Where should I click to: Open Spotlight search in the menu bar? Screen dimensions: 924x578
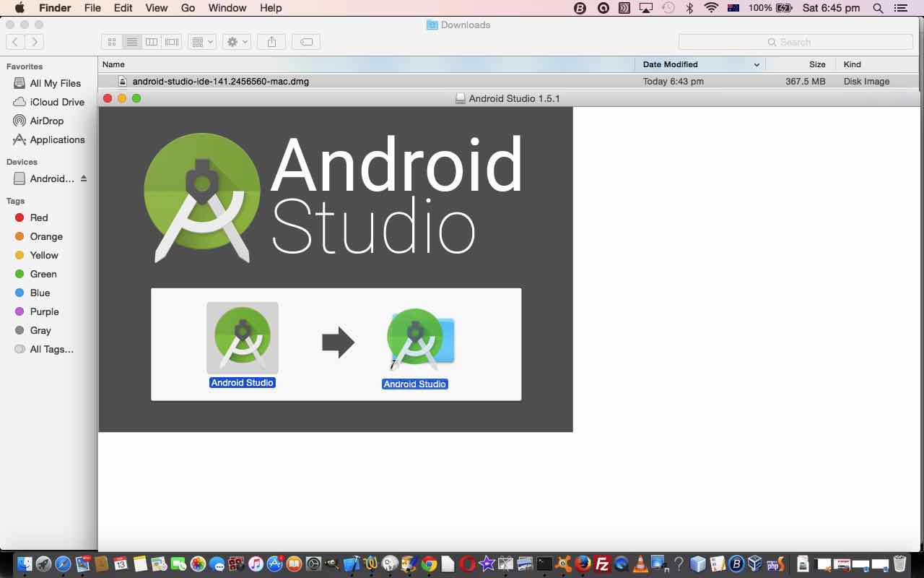coord(878,8)
